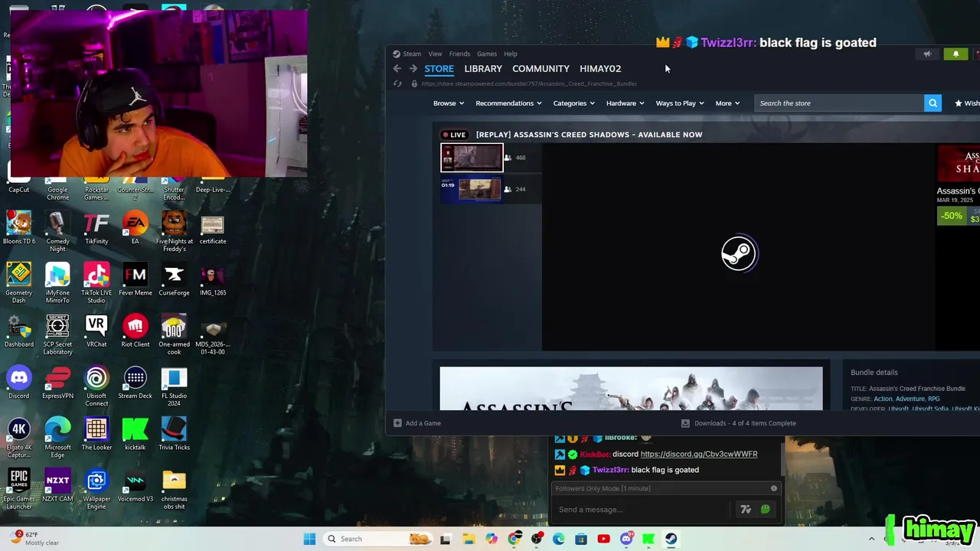Open Wallpaper Engine desktop icon
This screenshot has width=980, height=551.
pyautogui.click(x=96, y=488)
